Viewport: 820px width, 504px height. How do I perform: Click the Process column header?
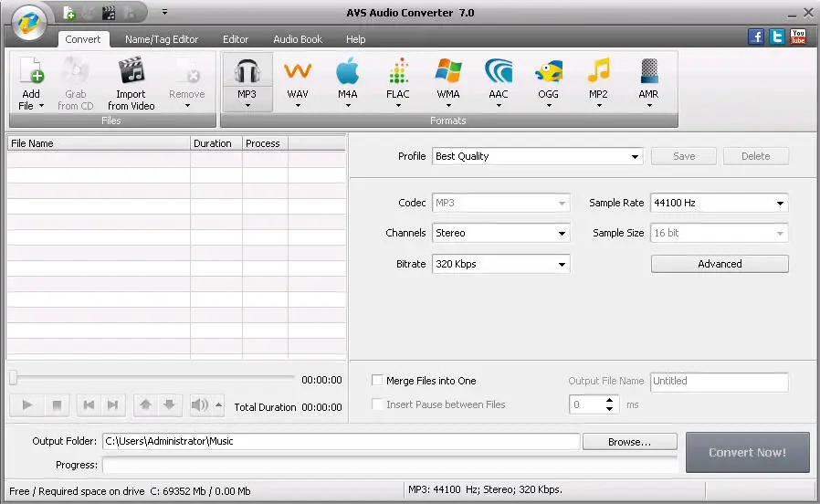pos(265,143)
